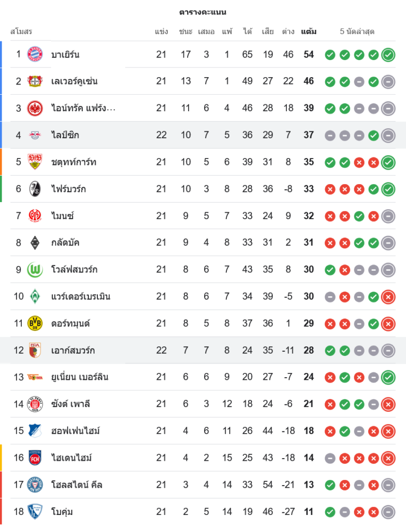Click the RB Leipzig club logo
This screenshot has height=532, width=406.
pos(35,135)
